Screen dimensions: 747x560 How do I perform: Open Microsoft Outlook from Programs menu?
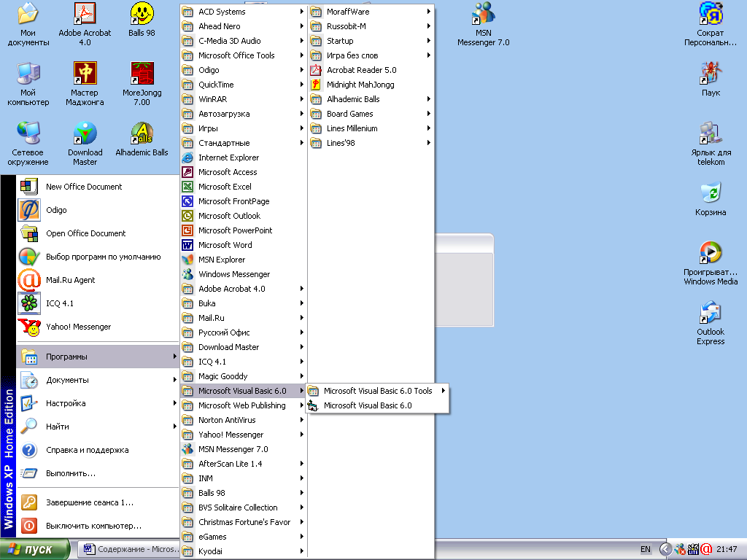pyautogui.click(x=244, y=216)
